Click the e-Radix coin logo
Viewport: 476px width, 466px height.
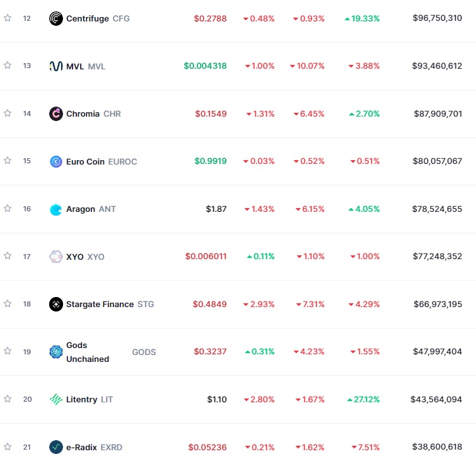point(56,447)
